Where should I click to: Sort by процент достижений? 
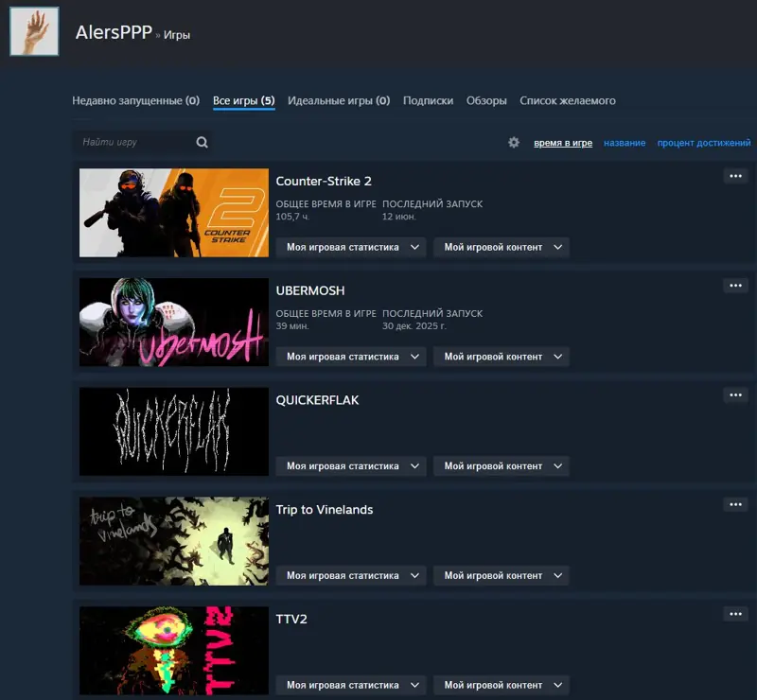704,143
